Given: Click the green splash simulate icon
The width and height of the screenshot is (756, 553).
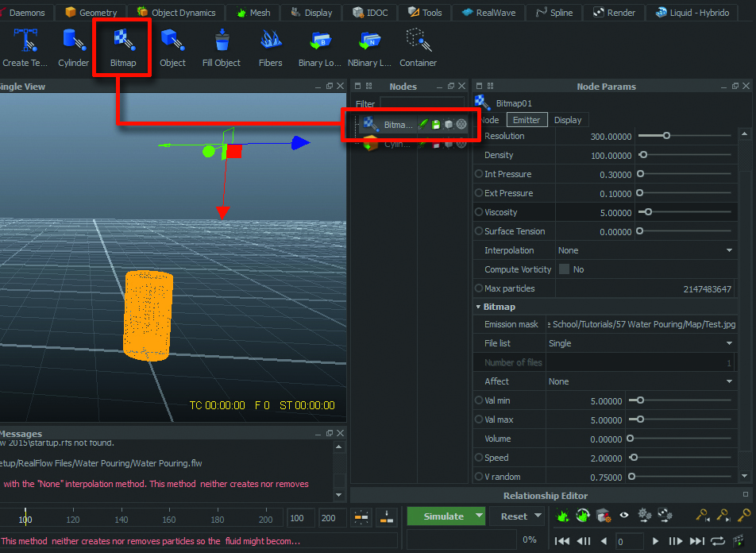Looking at the screenshot, I should point(562,516).
